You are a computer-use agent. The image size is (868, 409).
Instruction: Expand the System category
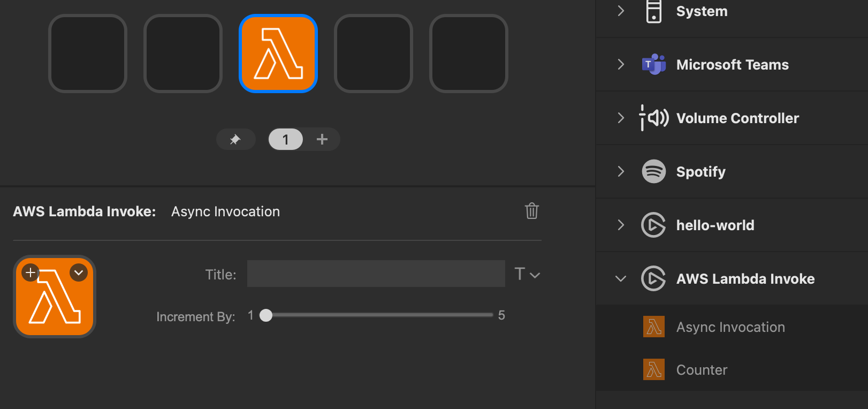[x=621, y=11]
